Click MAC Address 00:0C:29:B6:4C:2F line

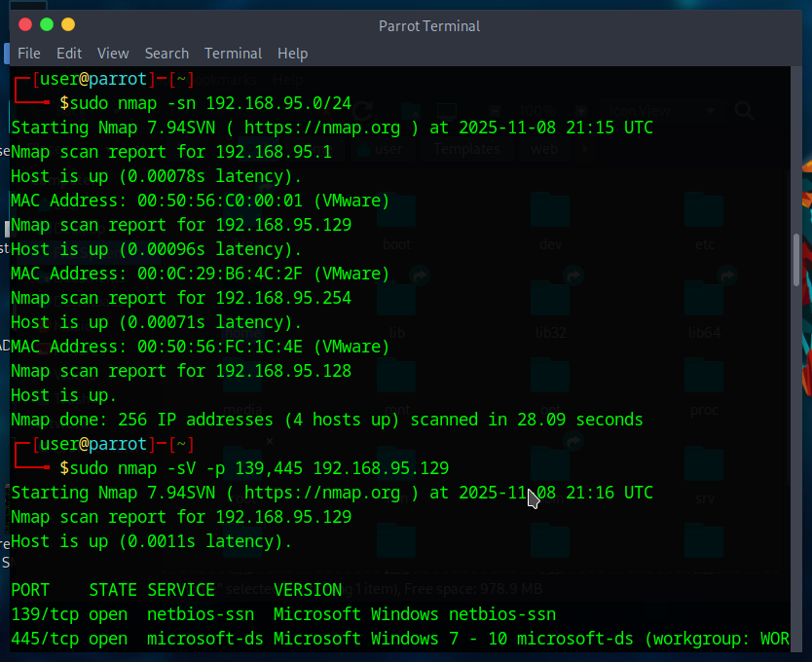(200, 274)
